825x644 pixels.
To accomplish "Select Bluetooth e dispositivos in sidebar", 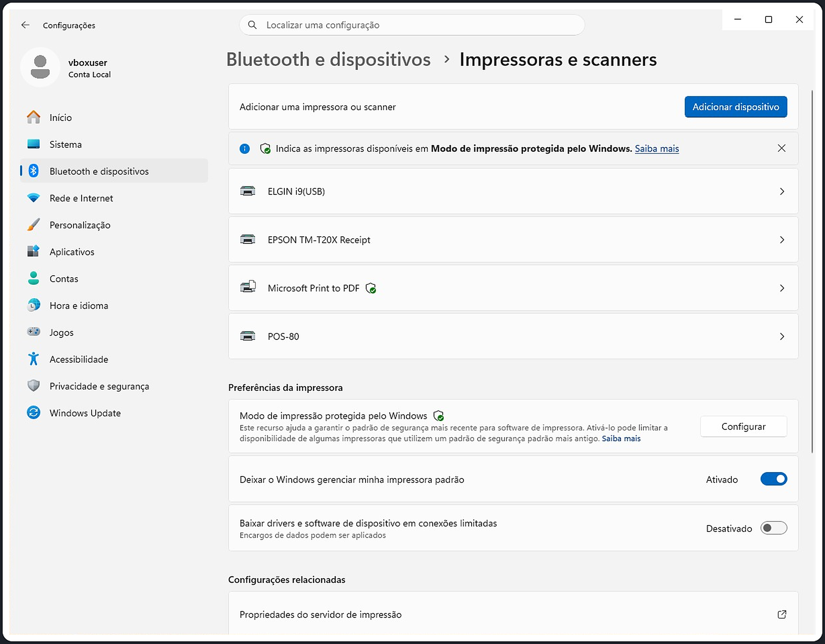I will [114, 171].
